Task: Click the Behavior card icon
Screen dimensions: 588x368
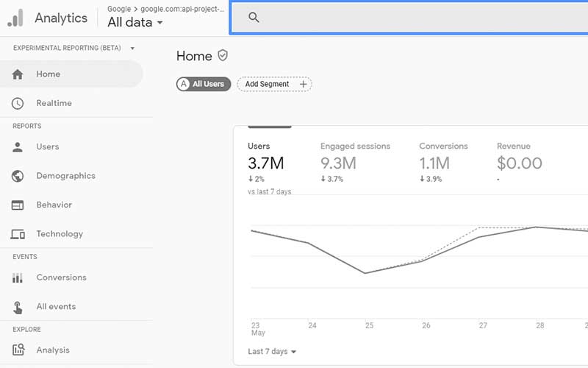Action: [18, 205]
